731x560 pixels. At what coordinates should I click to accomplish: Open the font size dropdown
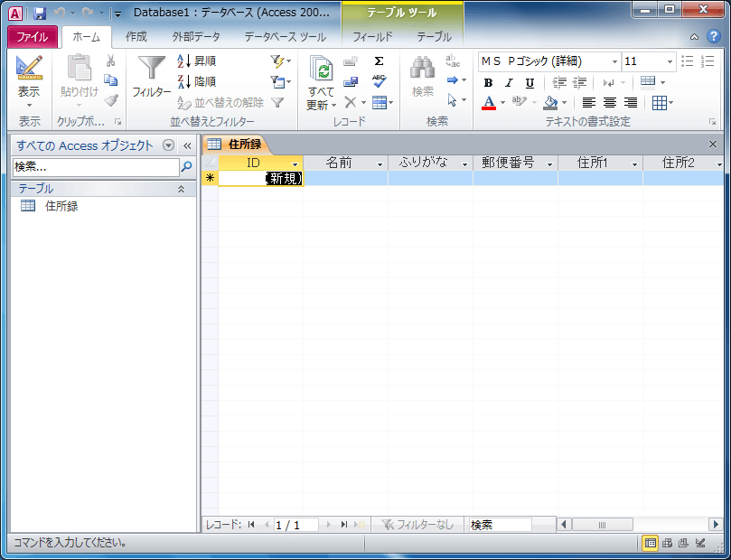coord(670,61)
